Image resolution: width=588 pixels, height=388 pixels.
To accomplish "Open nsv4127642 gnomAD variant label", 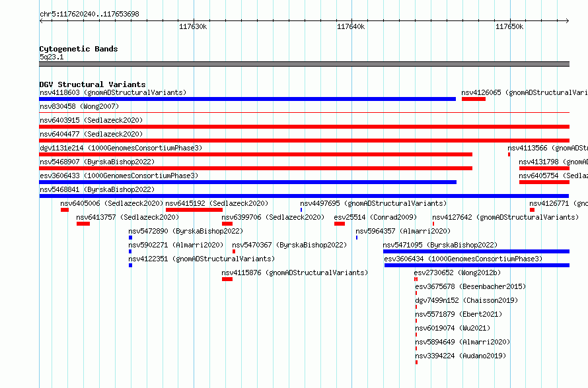I will click(x=505, y=217).
